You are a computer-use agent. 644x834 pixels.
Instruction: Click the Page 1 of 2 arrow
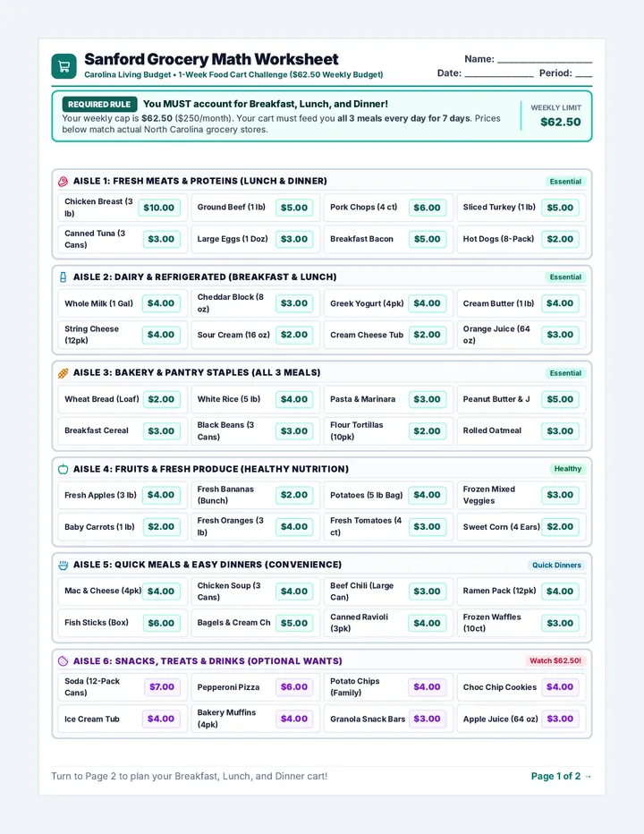tap(588, 776)
